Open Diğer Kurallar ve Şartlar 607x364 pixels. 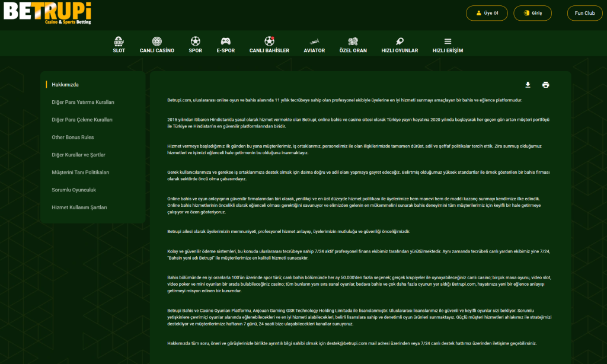79,155
